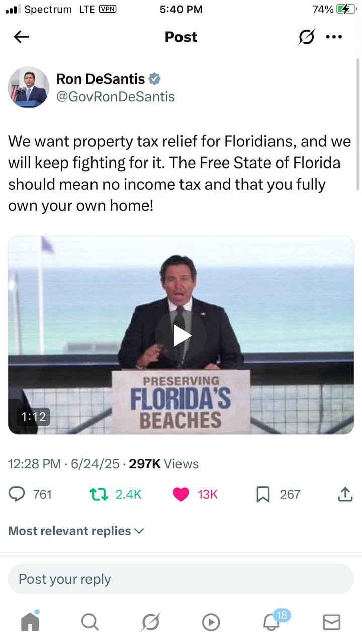The height and width of the screenshot is (644, 362).
Task: Toggle the pink heart like
Action: click(181, 494)
